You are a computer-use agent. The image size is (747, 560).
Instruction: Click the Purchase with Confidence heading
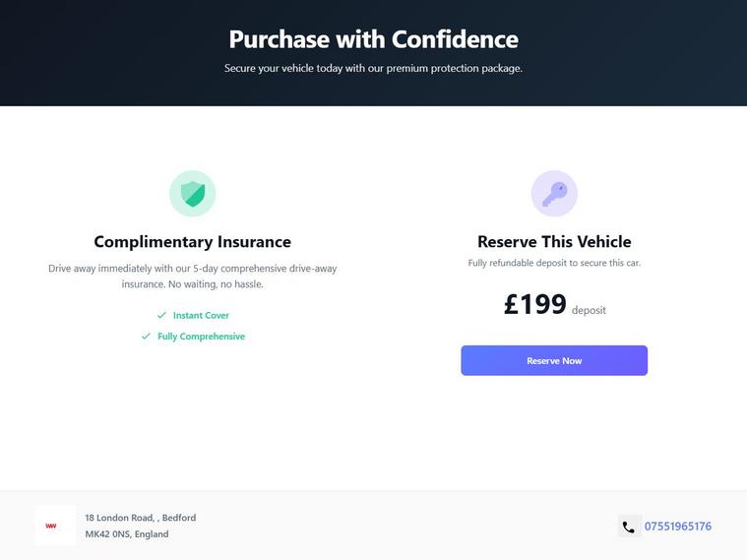click(373, 39)
